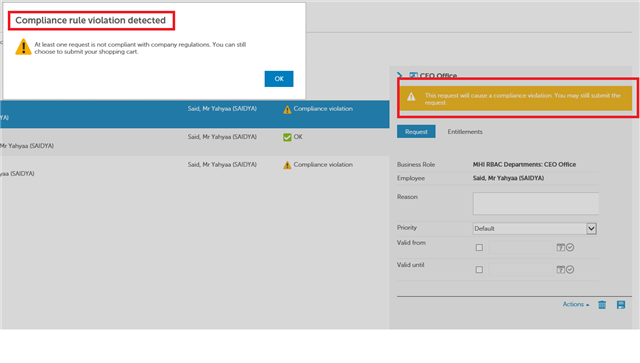Viewport: 640px width, 363px height.
Task: Open the Valid from calendar picker icon
Action: coord(561,247)
